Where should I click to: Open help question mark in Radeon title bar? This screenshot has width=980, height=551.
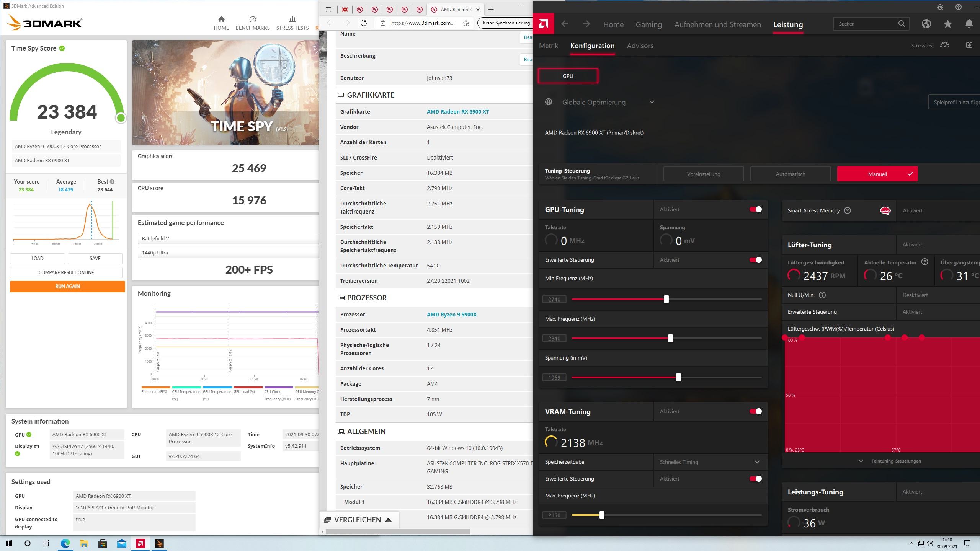coord(959,7)
